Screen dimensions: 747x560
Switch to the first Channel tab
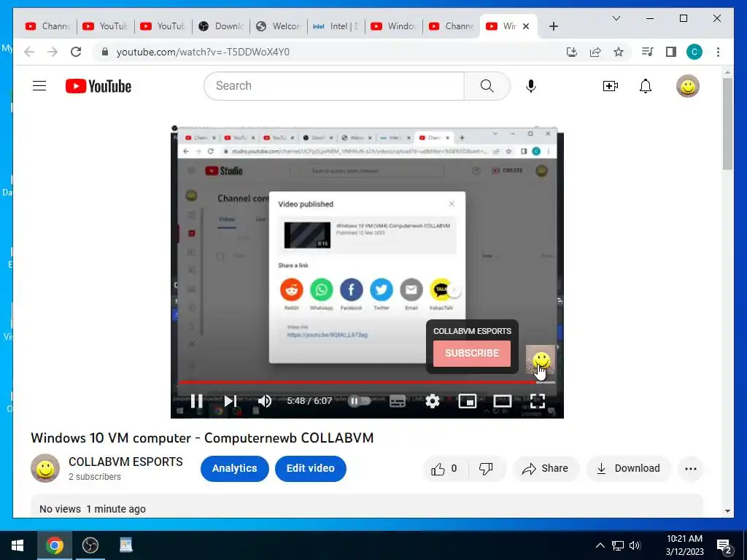coord(47,26)
